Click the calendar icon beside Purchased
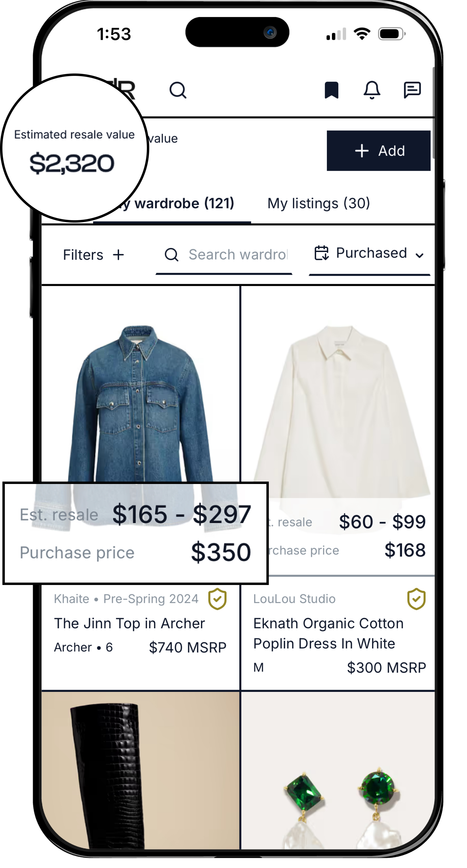467x868 pixels. [x=321, y=253]
